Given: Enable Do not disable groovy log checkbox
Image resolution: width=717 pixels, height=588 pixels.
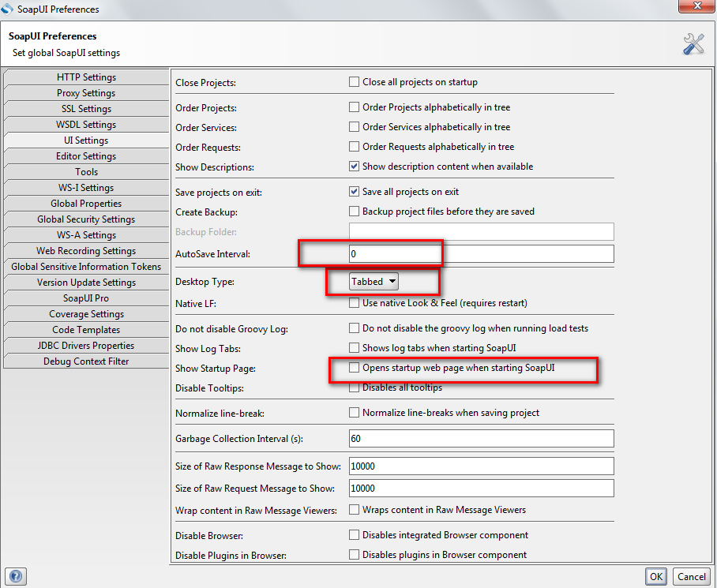Looking at the screenshot, I should [x=354, y=328].
